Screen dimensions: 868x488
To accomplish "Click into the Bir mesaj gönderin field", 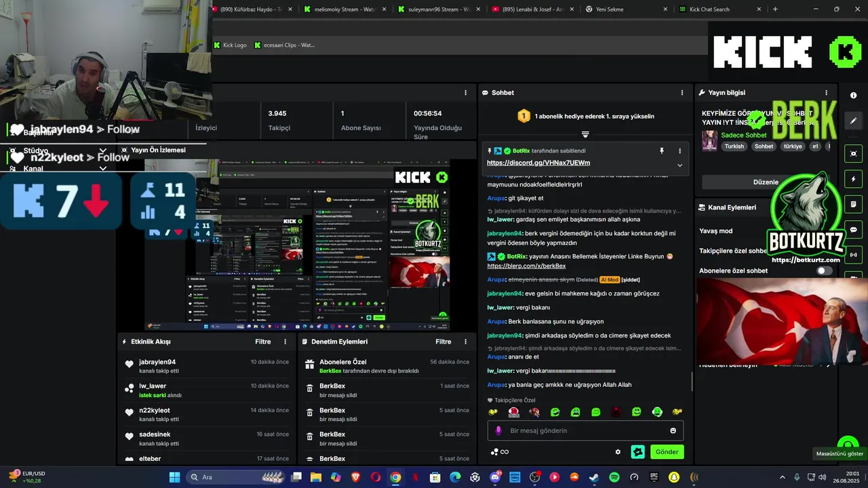I will tap(585, 430).
